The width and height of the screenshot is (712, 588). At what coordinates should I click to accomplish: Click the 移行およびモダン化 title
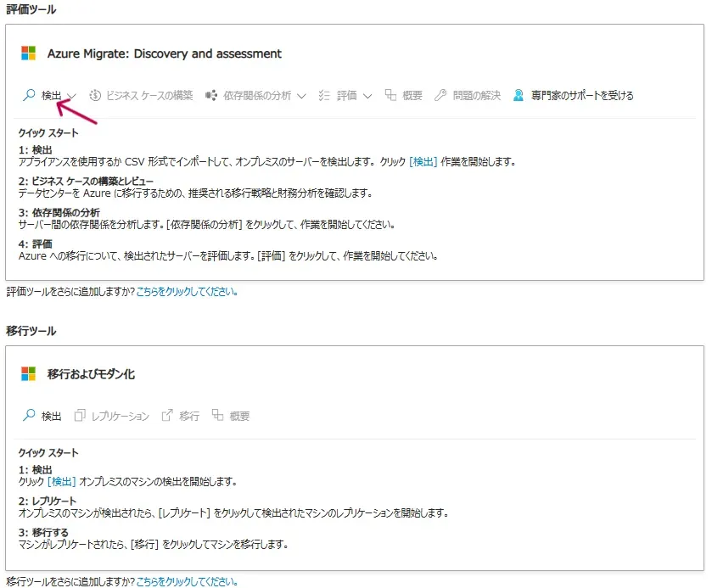(x=91, y=374)
